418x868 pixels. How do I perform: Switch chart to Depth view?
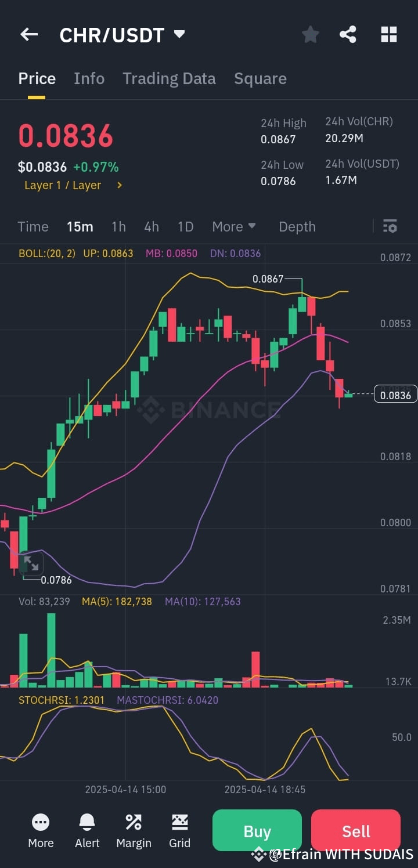point(297,226)
